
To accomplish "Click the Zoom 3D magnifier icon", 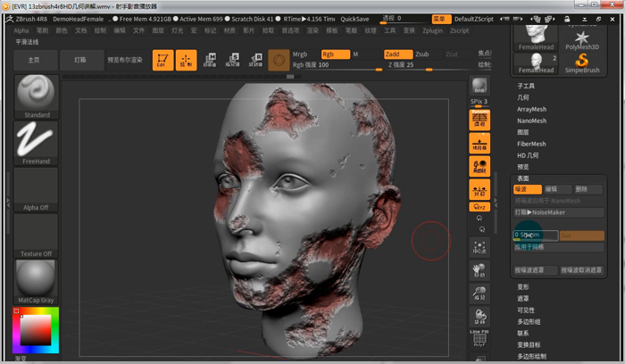I will click(479, 294).
